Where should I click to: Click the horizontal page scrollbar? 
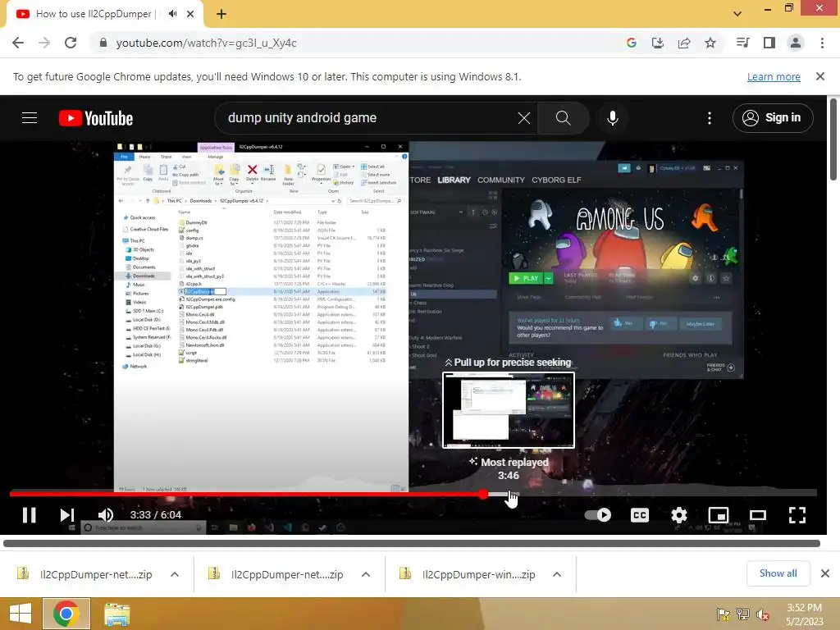click(412, 543)
